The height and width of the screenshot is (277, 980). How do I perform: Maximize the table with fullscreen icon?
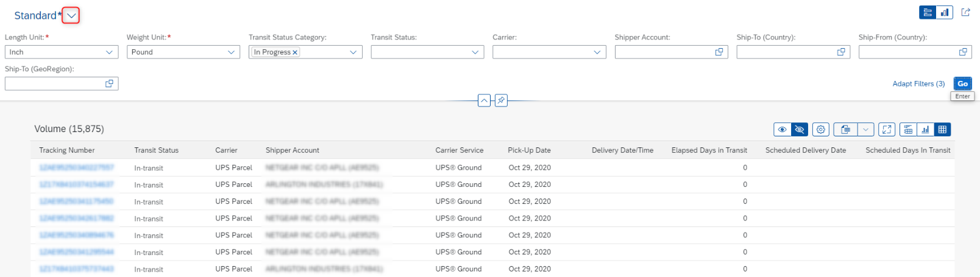coord(887,129)
